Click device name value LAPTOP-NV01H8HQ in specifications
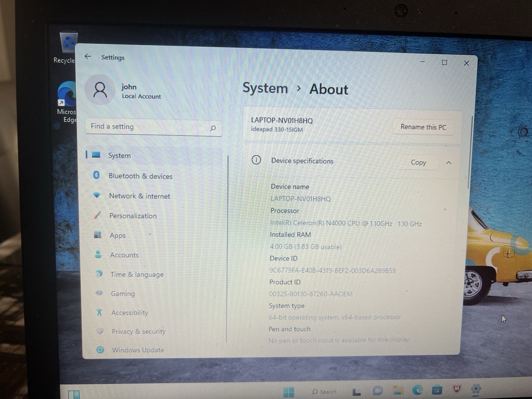The height and width of the screenshot is (399, 532). point(301,199)
